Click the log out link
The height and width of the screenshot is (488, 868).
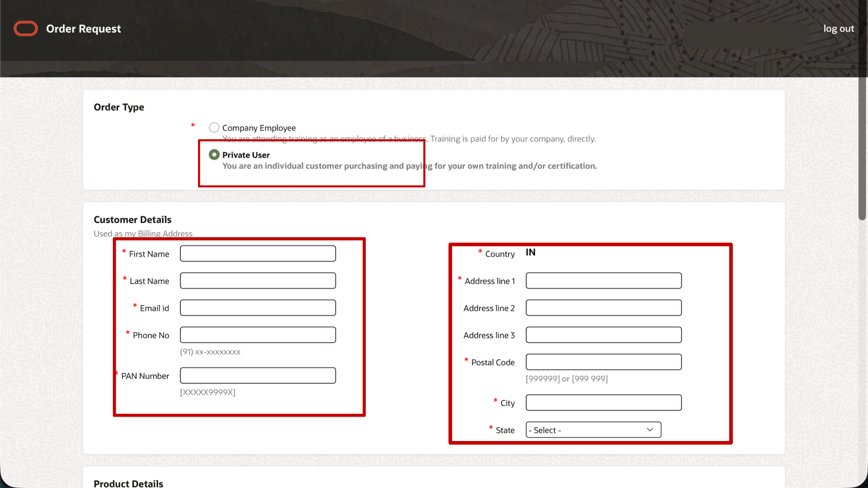[839, 28]
